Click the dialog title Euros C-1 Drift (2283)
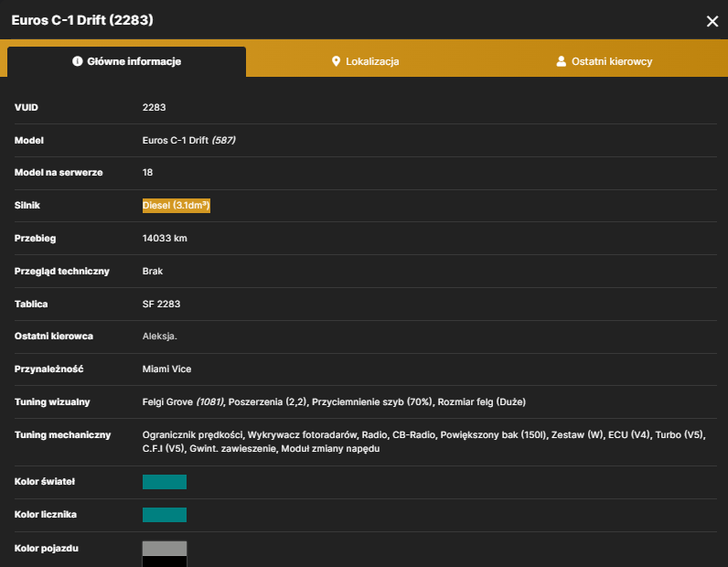728x567 pixels. 82,20
